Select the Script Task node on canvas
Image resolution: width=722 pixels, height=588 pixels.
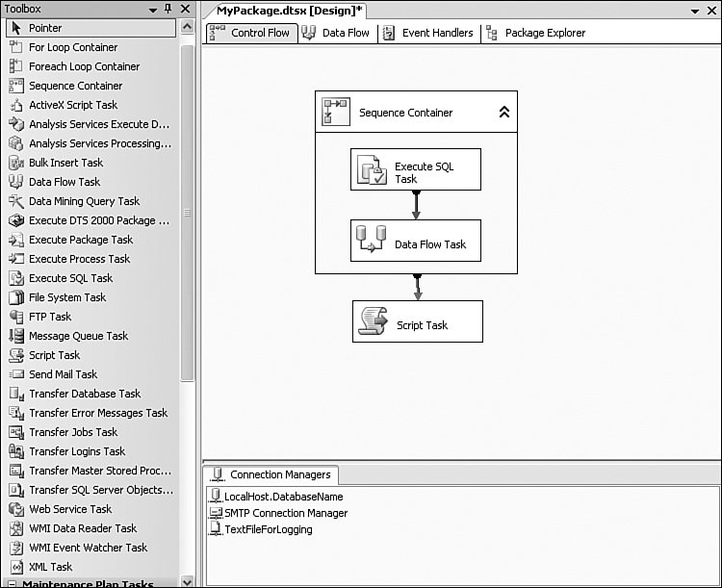tap(418, 321)
